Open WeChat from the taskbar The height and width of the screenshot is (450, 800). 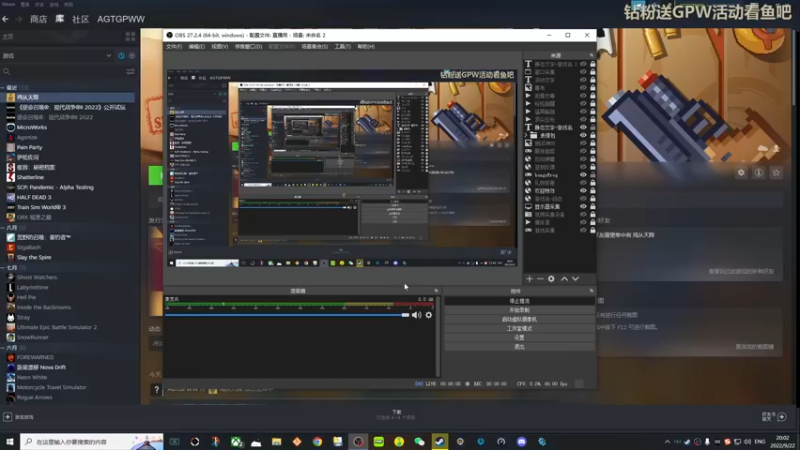coord(419,442)
